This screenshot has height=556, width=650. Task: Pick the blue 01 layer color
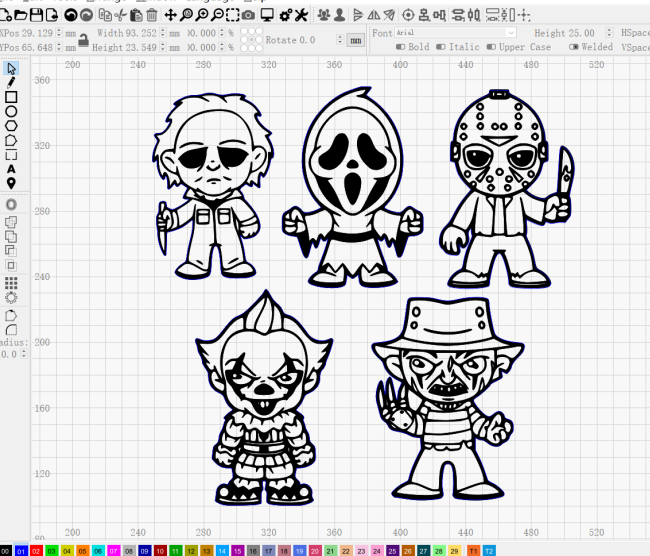pyautogui.click(x=21, y=551)
